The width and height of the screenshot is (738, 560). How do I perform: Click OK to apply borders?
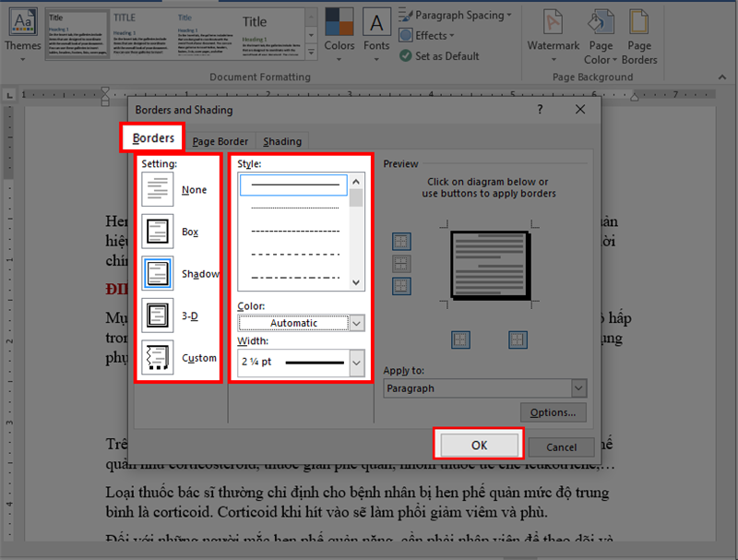(x=479, y=445)
